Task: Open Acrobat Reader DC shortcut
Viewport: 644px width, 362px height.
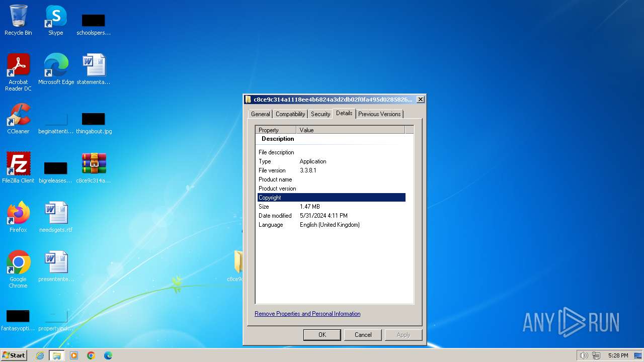Action: coord(18,72)
